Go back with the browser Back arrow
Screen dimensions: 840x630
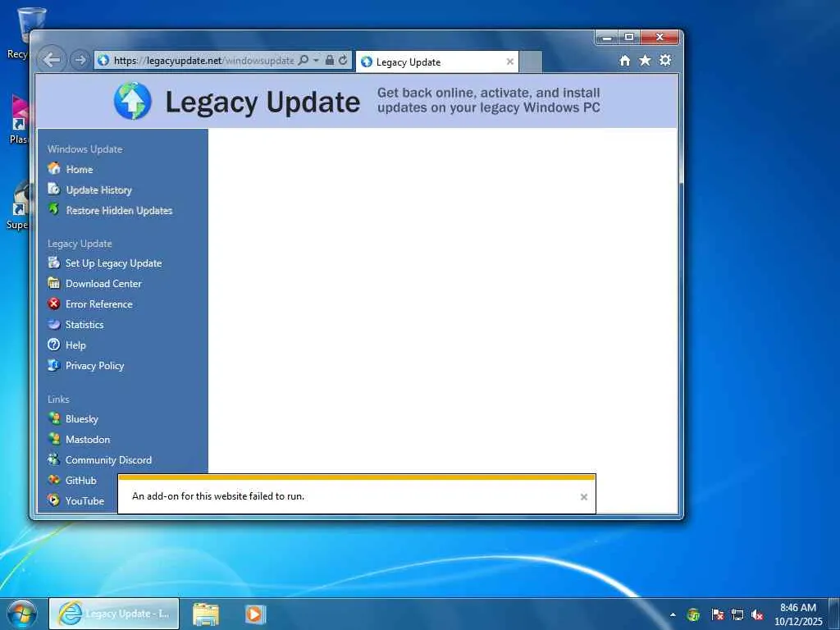coord(52,60)
